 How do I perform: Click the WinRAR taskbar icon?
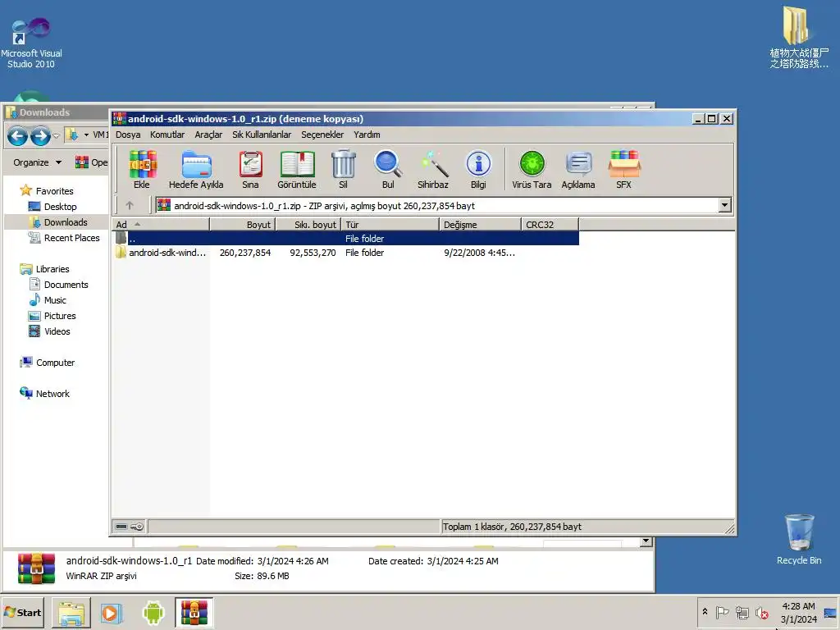click(x=194, y=613)
